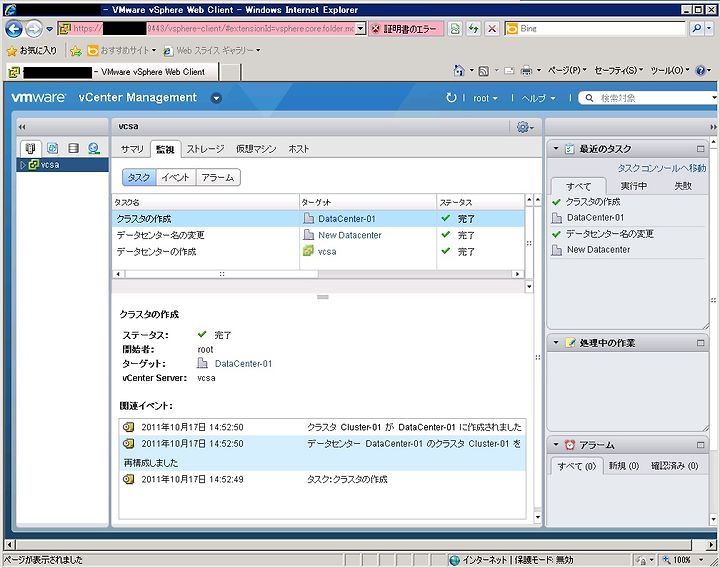Switch to the 仮想マシン tab
This screenshot has width=720, height=568.
point(256,149)
